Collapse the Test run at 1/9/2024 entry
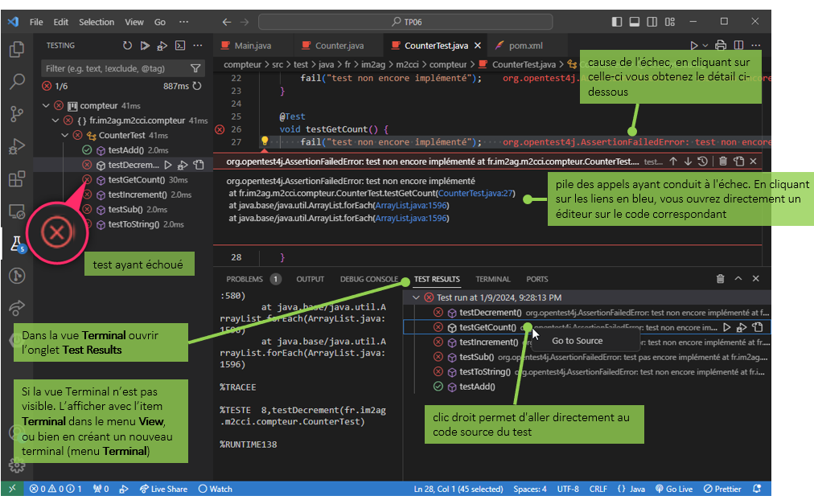814x504 pixels. 415,297
